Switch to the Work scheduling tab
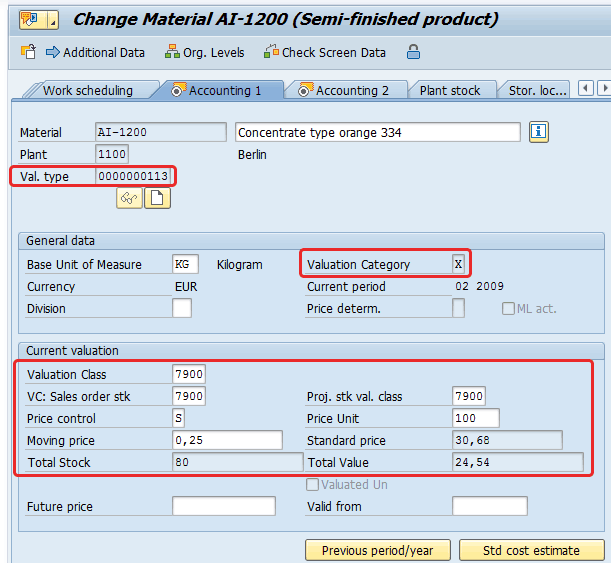Screen dimensions: 611x563 point(87,90)
